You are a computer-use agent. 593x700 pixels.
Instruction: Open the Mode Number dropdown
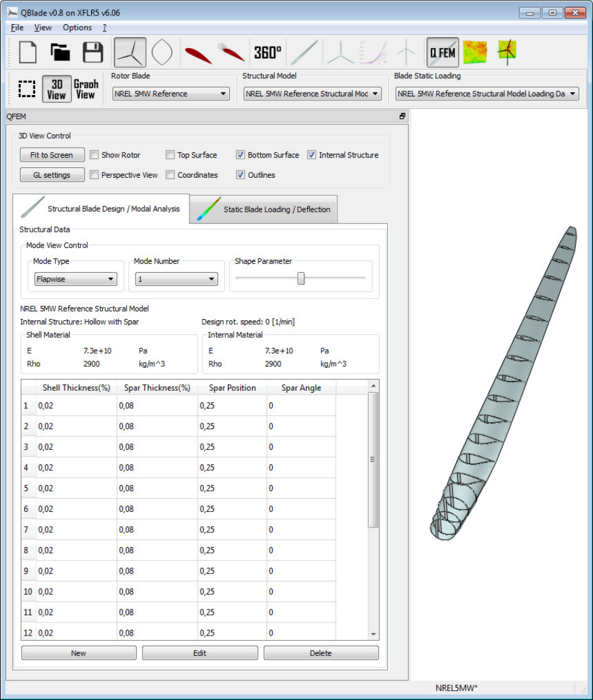[x=176, y=279]
